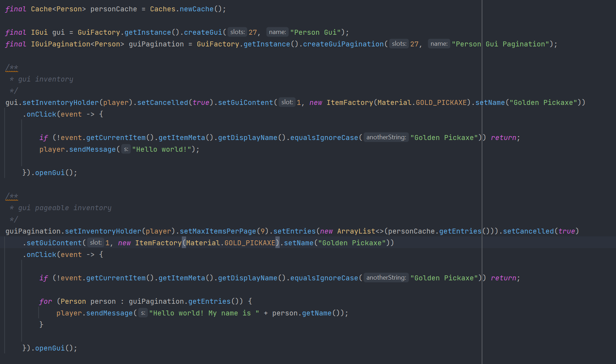Click the "Hello world!" string literal
Viewport: 616px width, 364px height.
(162, 149)
